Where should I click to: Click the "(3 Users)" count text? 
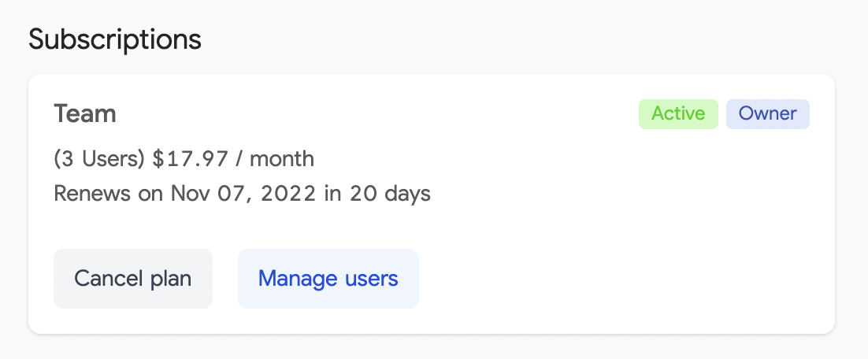pyautogui.click(x=99, y=159)
